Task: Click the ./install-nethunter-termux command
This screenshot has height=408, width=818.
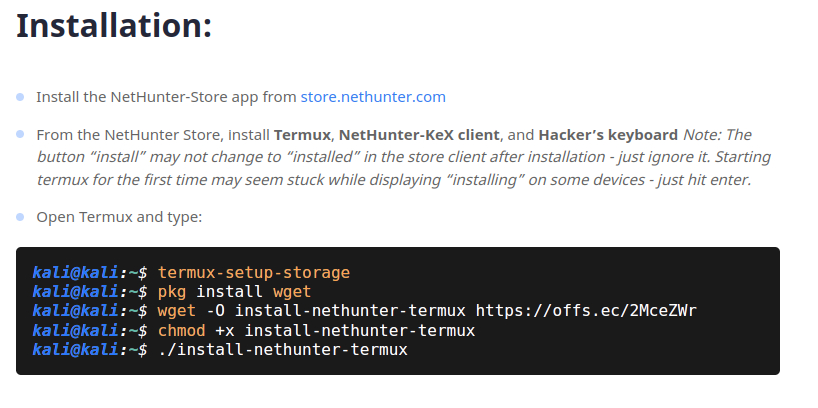Action: 282,350
